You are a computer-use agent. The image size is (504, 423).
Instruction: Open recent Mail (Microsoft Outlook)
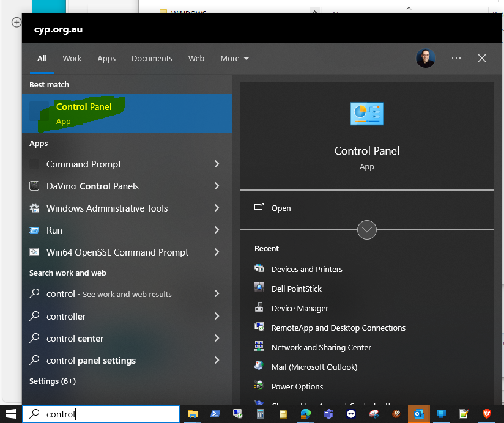314,367
